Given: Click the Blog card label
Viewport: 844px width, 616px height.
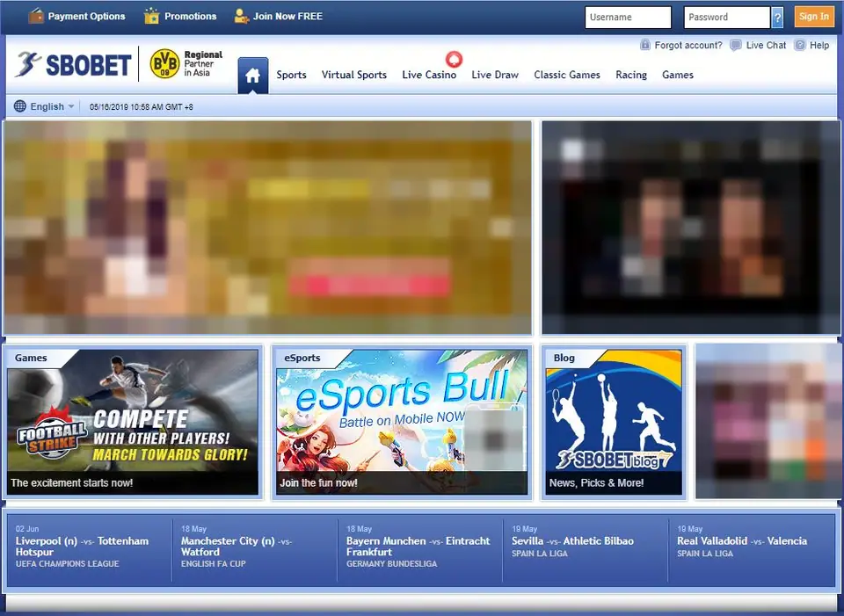Looking at the screenshot, I should tap(564, 358).
